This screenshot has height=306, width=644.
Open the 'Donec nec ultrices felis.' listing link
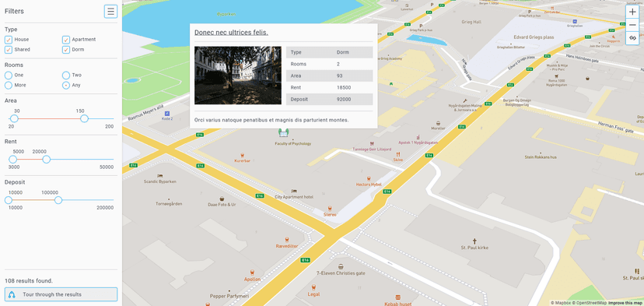point(231,33)
